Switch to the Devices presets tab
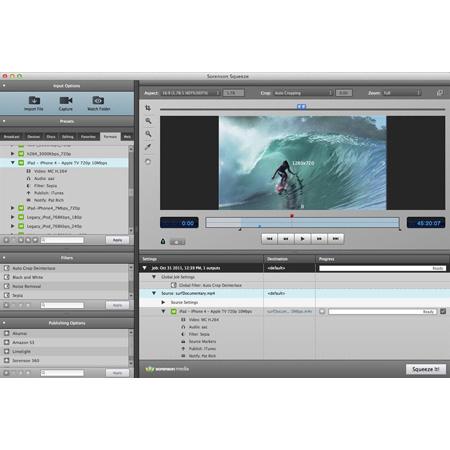Screen dimensions: 450x450 coord(34,137)
